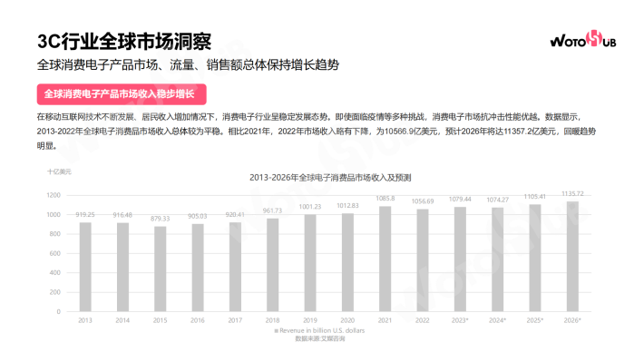Select the 2015 bar labeled 879.33
The height and width of the screenshot is (362, 644).
coord(161,269)
